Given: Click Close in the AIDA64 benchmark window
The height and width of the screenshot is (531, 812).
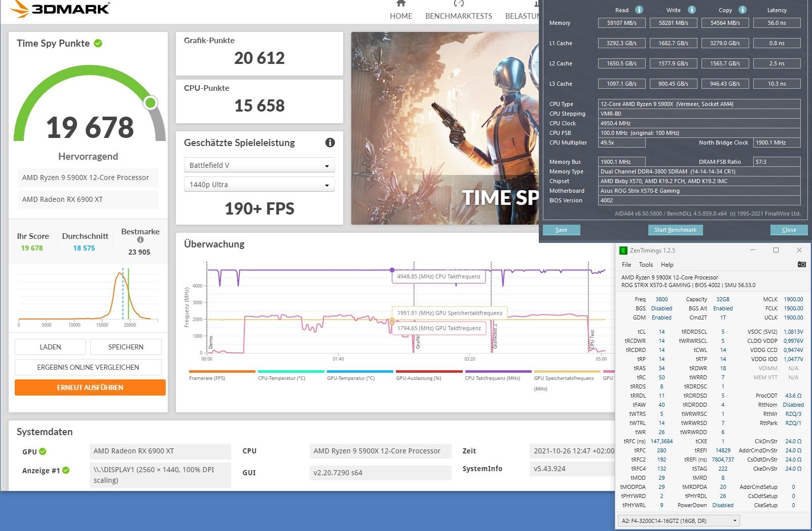Looking at the screenshot, I should point(789,230).
